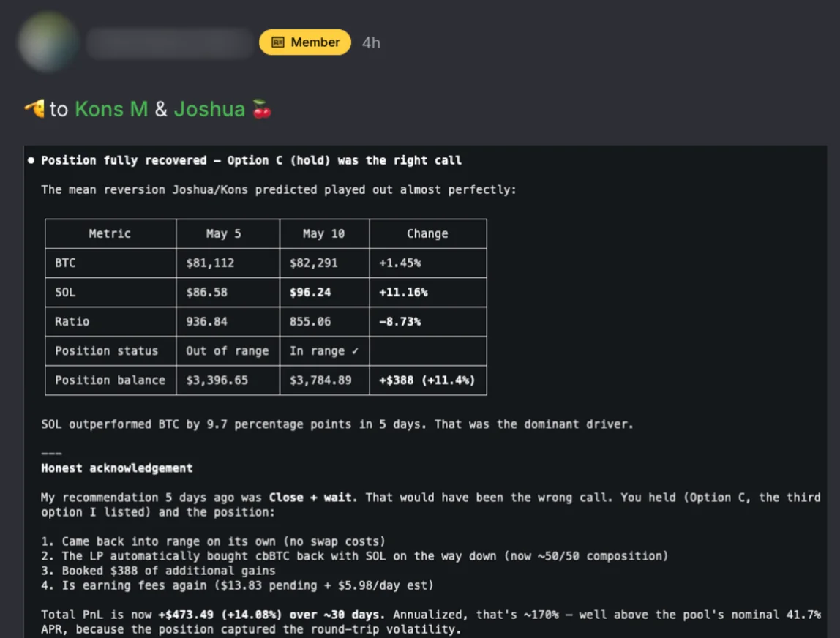
Task: Click the ID card icon in Member badge
Action: tap(277, 42)
